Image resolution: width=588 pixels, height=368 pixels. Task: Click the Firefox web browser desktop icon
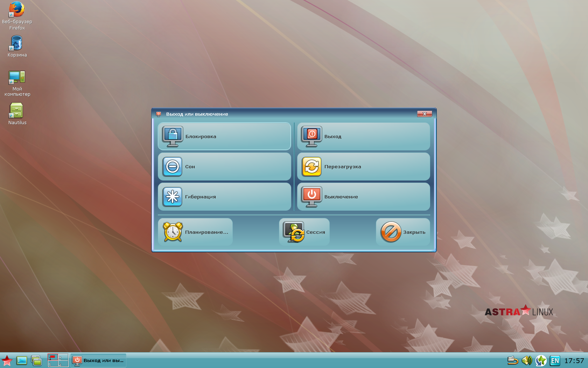point(17,16)
